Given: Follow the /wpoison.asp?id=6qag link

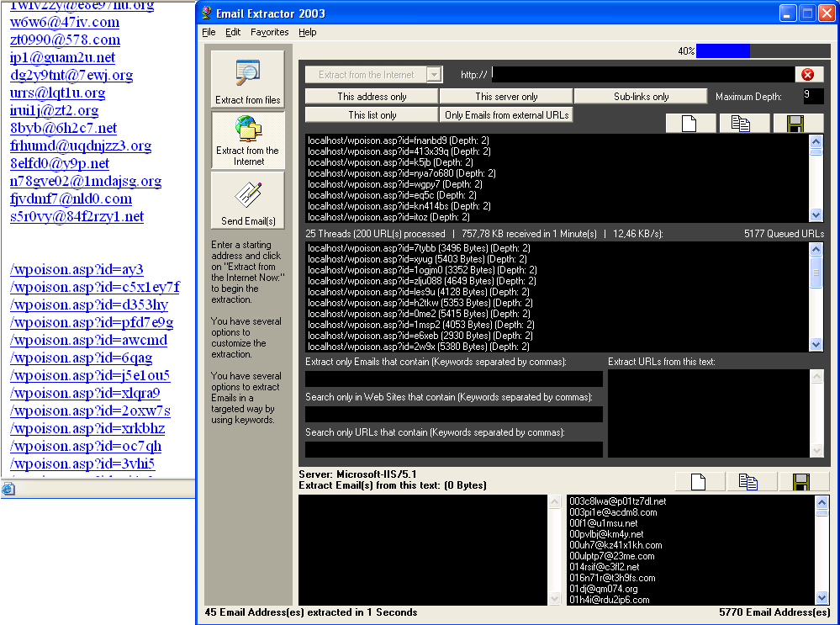Looking at the screenshot, I should (x=81, y=358).
